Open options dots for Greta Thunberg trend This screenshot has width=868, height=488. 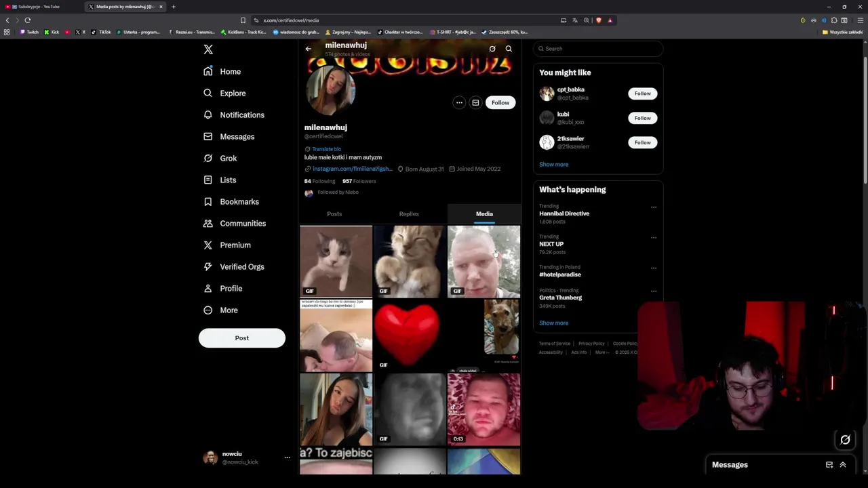[654, 291]
